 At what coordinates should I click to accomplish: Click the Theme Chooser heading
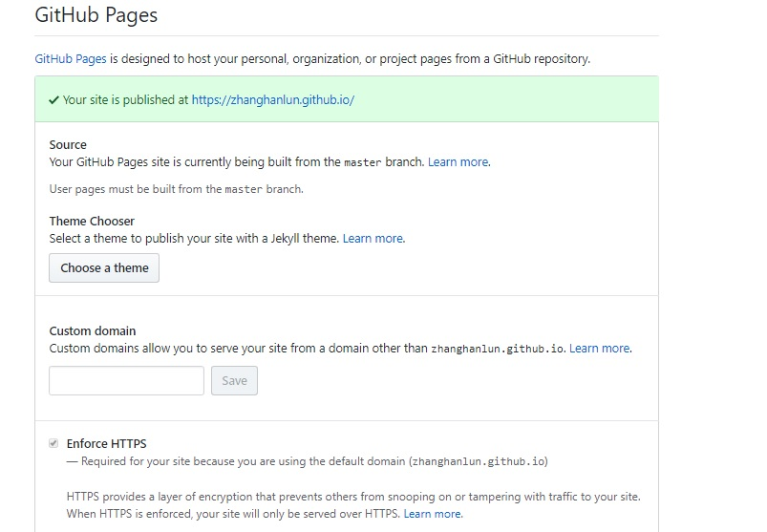pyautogui.click(x=92, y=221)
